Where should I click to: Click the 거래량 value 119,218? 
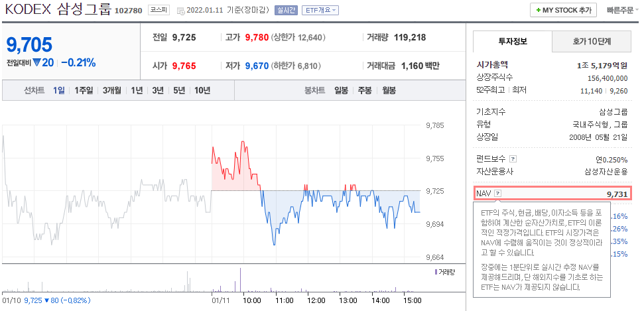click(410, 37)
